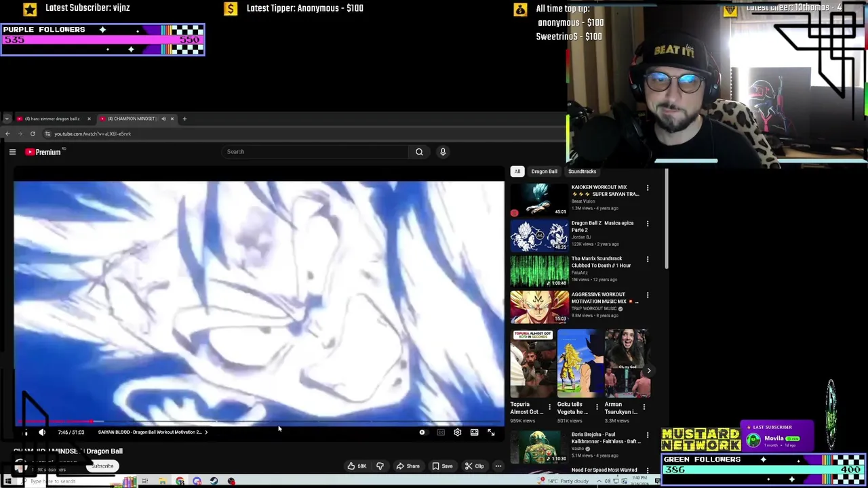
Task: Open player settings gear
Action: 458,432
